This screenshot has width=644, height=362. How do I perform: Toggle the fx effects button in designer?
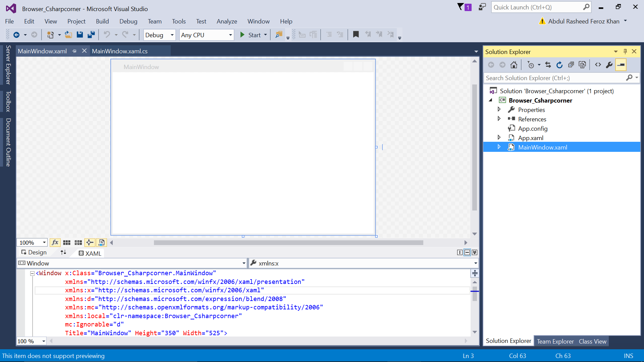click(x=55, y=242)
